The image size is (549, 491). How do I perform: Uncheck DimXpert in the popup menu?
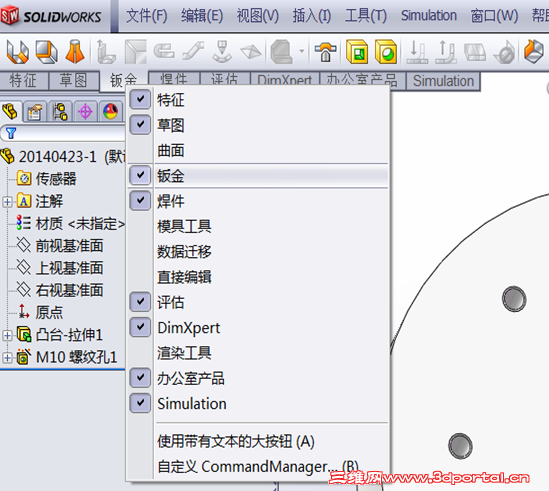click(x=140, y=327)
